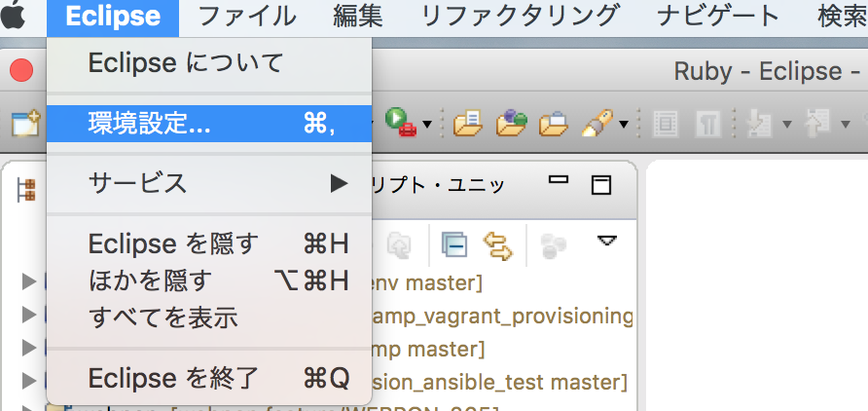Minimize the script explorer view

(x=558, y=179)
